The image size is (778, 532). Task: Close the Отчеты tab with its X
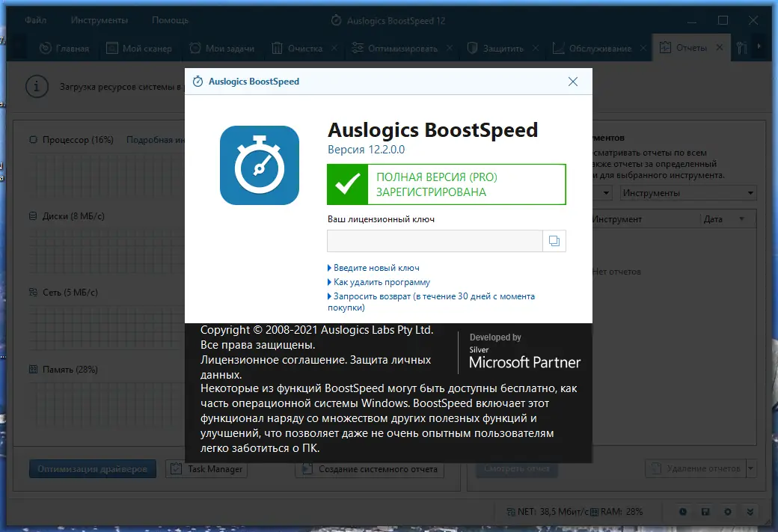[x=720, y=47]
